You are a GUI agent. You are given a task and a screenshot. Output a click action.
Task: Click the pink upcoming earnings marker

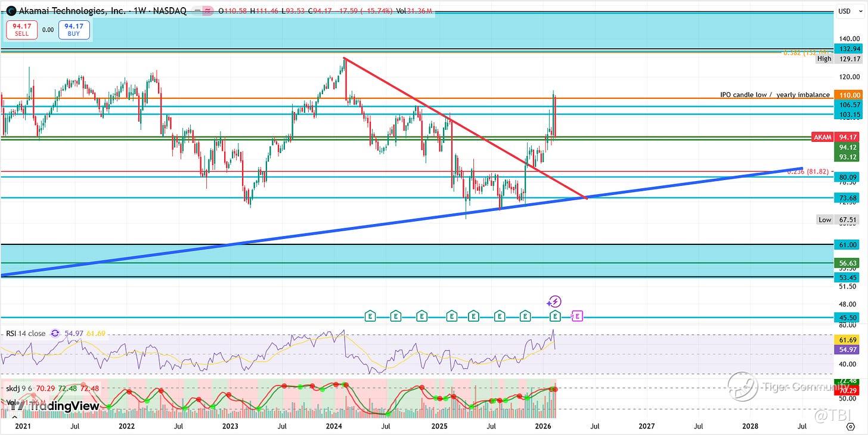pos(577,316)
